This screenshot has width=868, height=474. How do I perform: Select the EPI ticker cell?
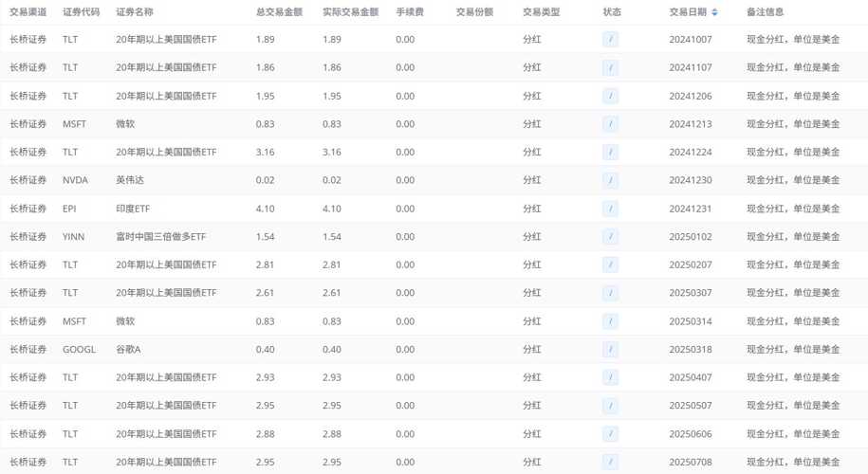69,209
